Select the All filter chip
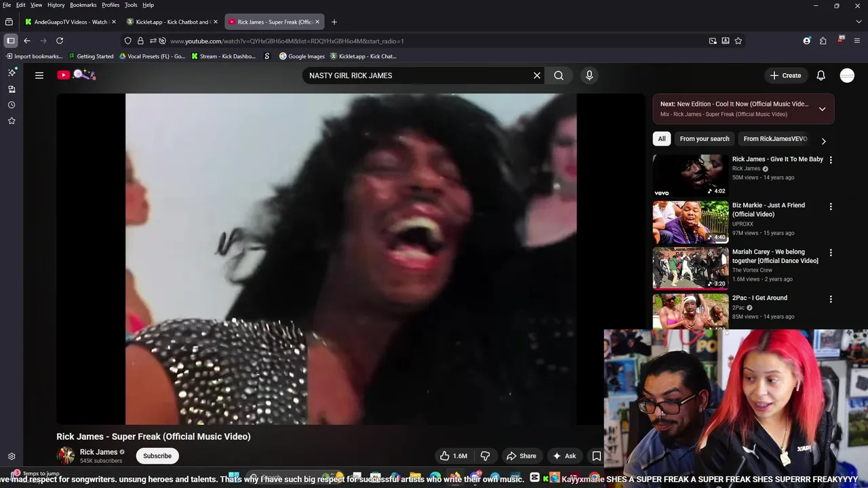868x488 pixels. tap(662, 139)
